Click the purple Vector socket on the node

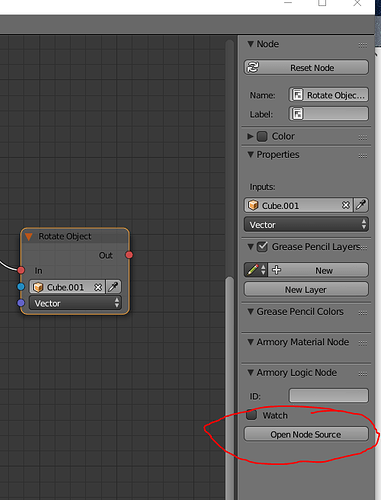coord(21,303)
